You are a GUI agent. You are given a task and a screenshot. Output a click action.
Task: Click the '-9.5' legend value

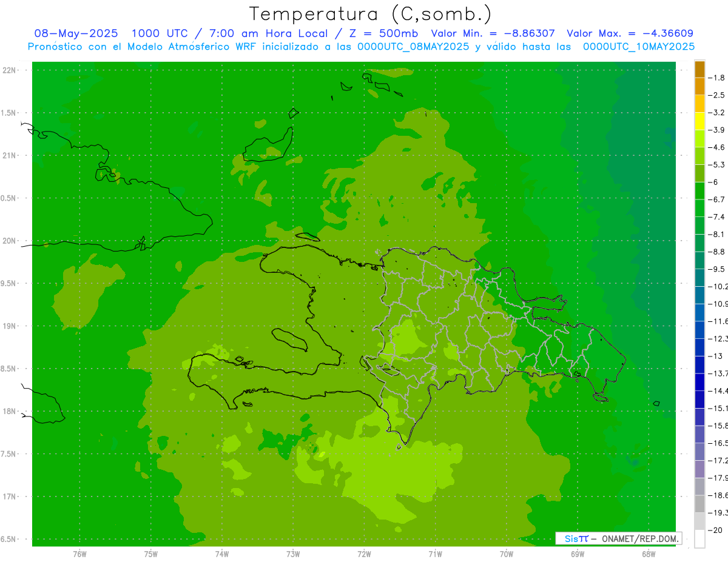tap(716, 269)
